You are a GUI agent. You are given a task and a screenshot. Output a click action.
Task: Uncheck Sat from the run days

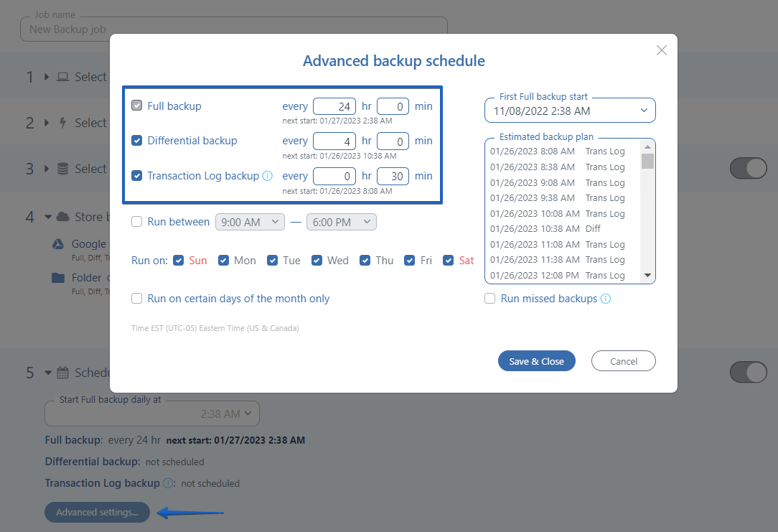pyautogui.click(x=449, y=260)
